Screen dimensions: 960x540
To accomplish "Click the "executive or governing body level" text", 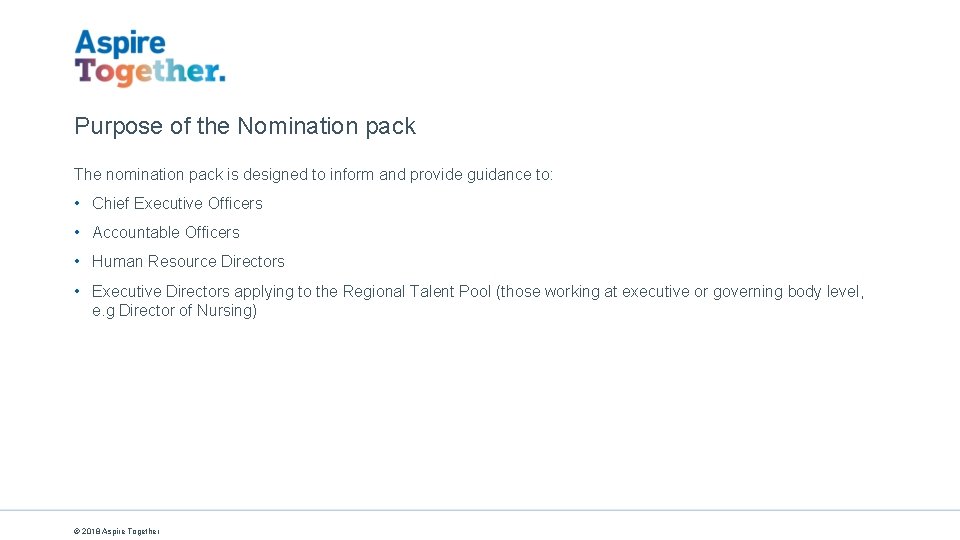I will coord(742,291).
